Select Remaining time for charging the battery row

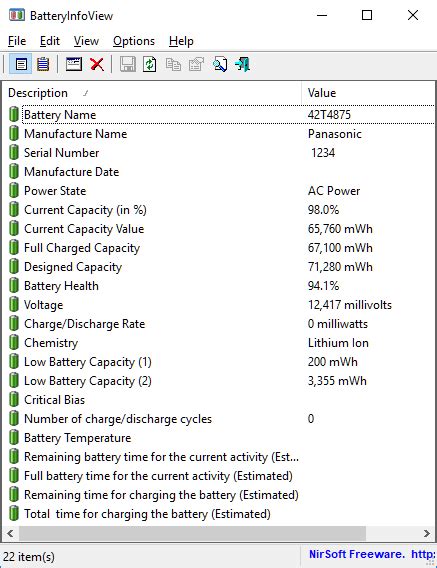click(x=218, y=494)
